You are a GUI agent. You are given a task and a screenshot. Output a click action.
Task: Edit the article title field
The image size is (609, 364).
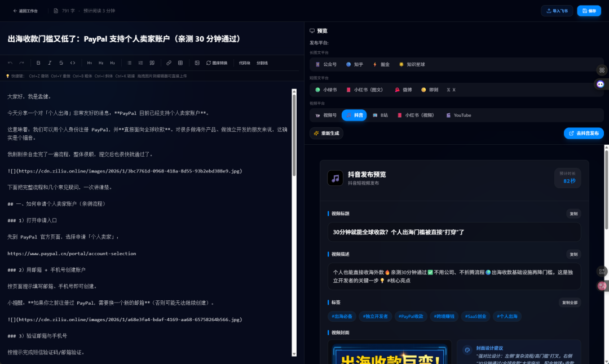point(152,39)
